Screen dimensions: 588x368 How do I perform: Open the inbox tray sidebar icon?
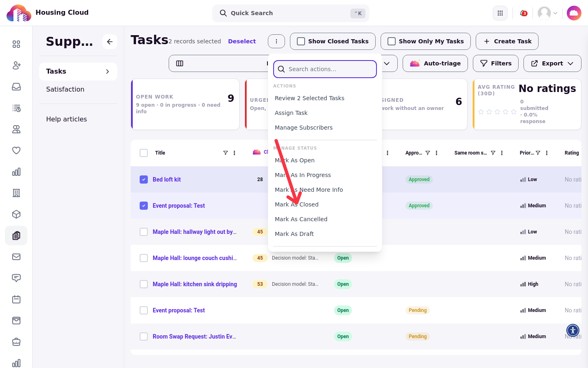click(x=16, y=87)
